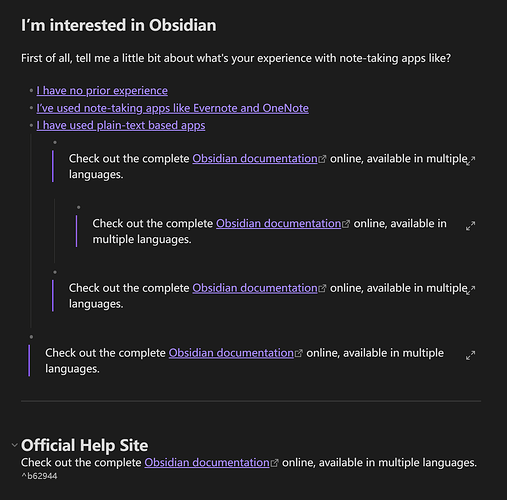The image size is (507, 500).
Task: Open link icon of embed just below the deepest nested one
Action: click(470, 290)
